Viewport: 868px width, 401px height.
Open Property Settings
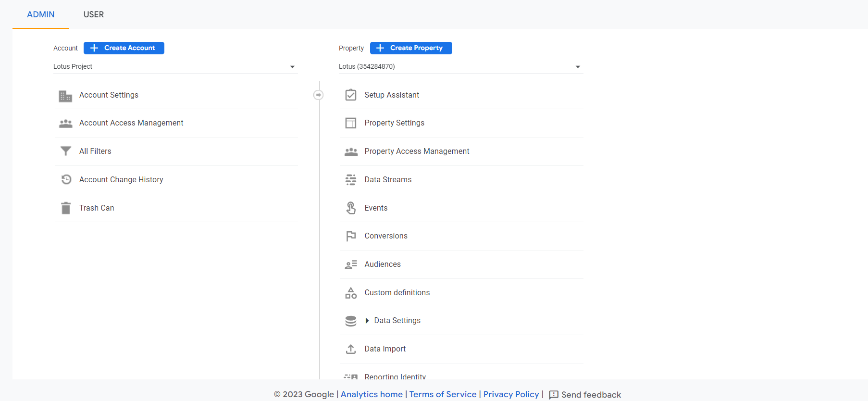tap(394, 123)
